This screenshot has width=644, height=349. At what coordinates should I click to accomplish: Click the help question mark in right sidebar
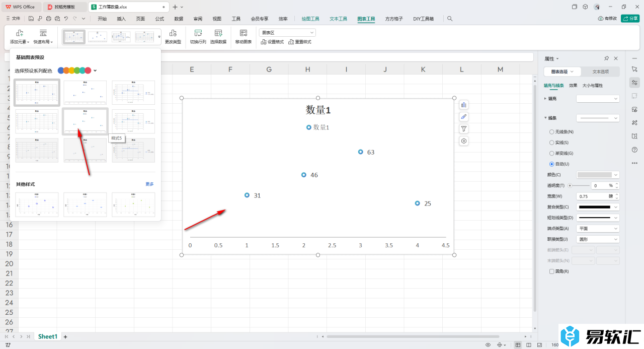(634, 150)
